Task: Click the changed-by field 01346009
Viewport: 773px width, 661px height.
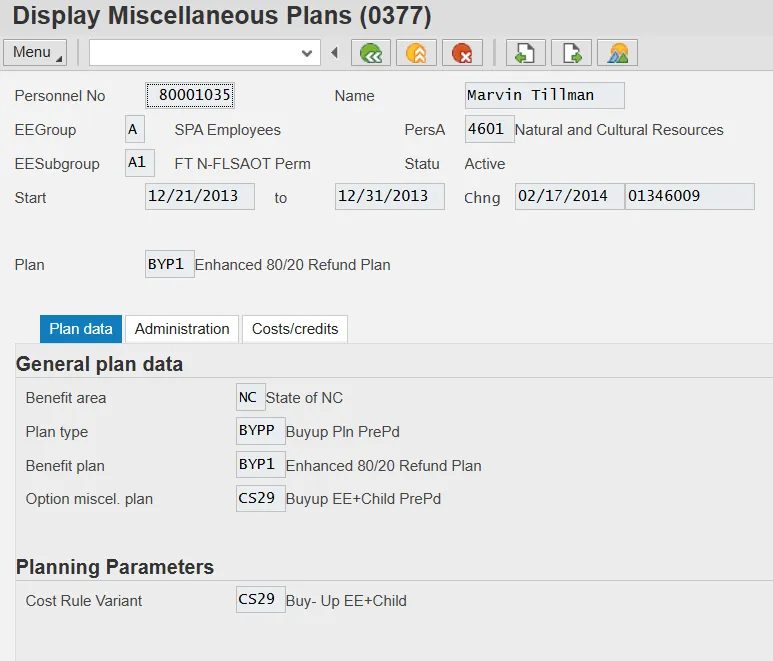Action: coord(690,196)
